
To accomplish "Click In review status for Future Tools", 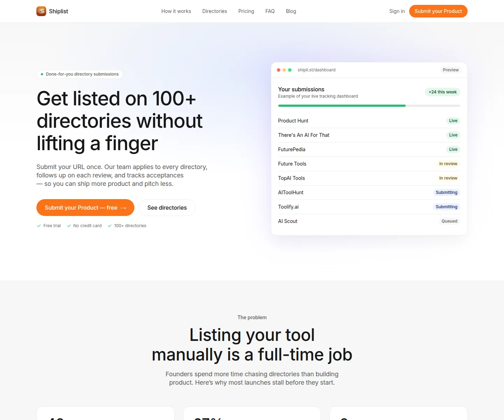I will coord(448,164).
